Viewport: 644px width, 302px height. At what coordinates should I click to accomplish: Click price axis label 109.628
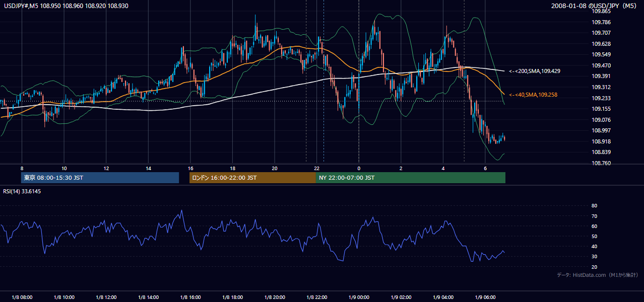pos(601,44)
